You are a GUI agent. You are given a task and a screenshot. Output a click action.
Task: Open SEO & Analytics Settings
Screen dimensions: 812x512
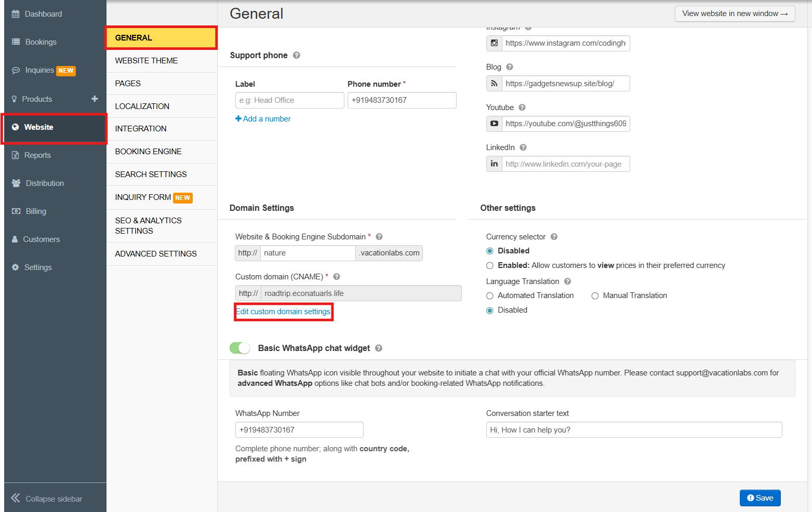click(149, 226)
